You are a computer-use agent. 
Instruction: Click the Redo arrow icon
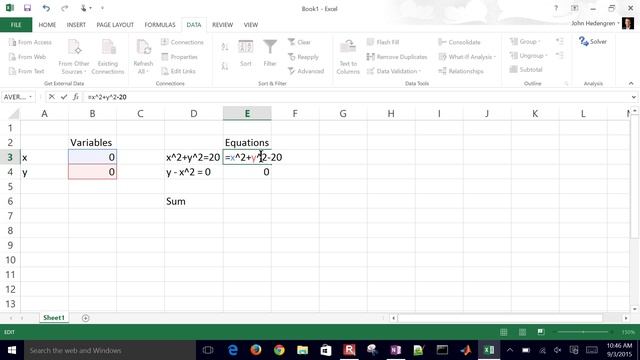pyautogui.click(x=64, y=8)
